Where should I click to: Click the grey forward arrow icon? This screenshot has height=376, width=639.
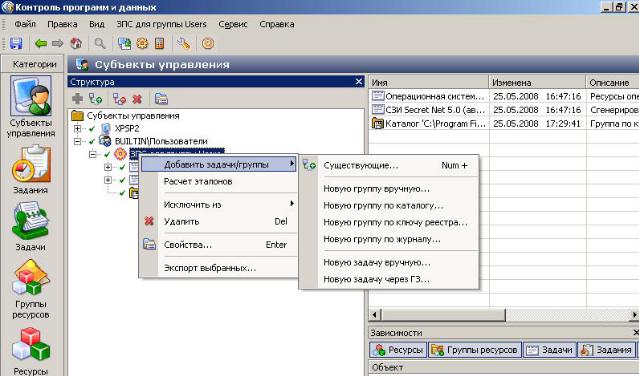click(58, 43)
